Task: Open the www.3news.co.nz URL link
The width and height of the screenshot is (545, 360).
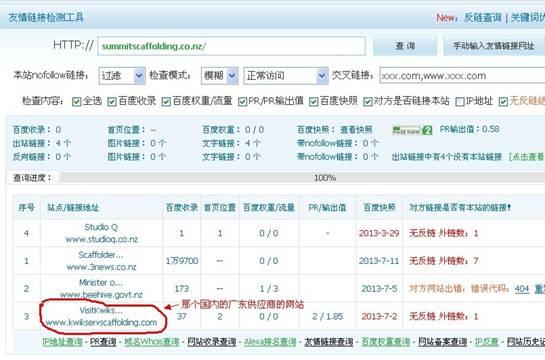Action: click(x=101, y=267)
